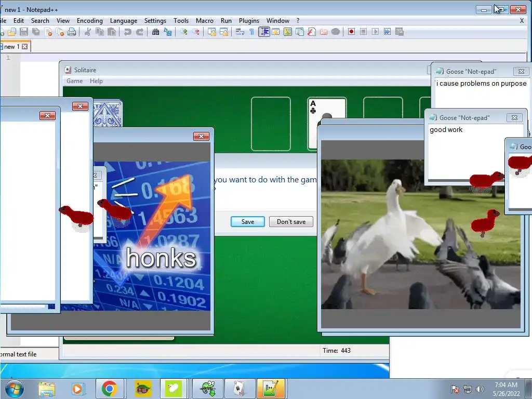Click the Solitaire taskbar button

pos(240,389)
